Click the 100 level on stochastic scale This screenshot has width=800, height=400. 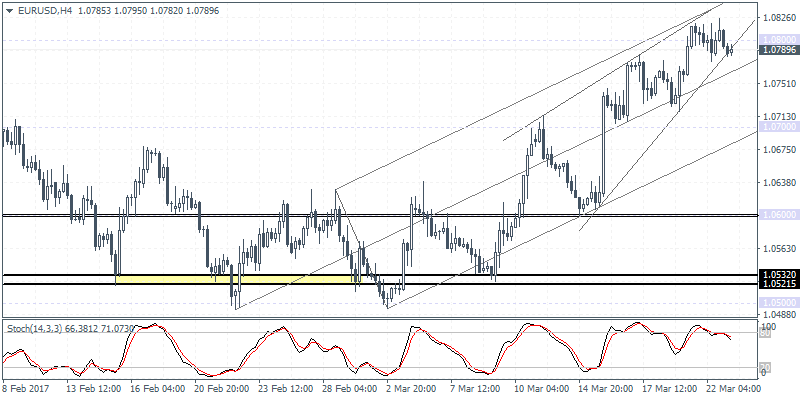(767, 328)
